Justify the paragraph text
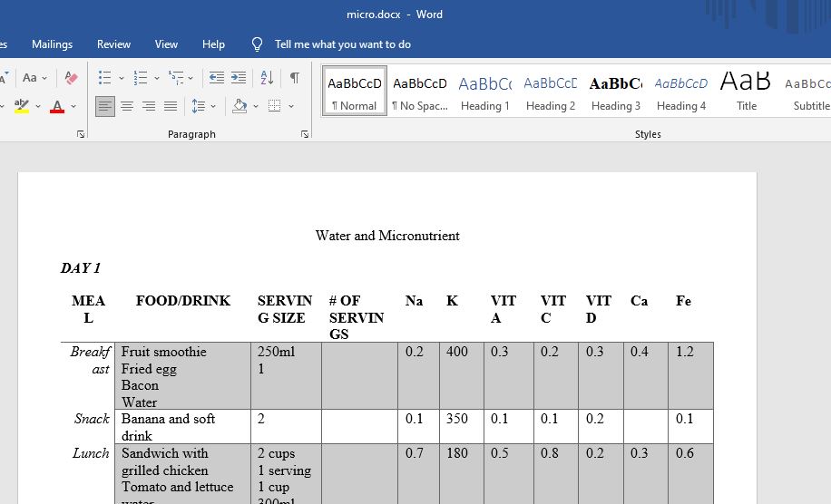 [171, 106]
